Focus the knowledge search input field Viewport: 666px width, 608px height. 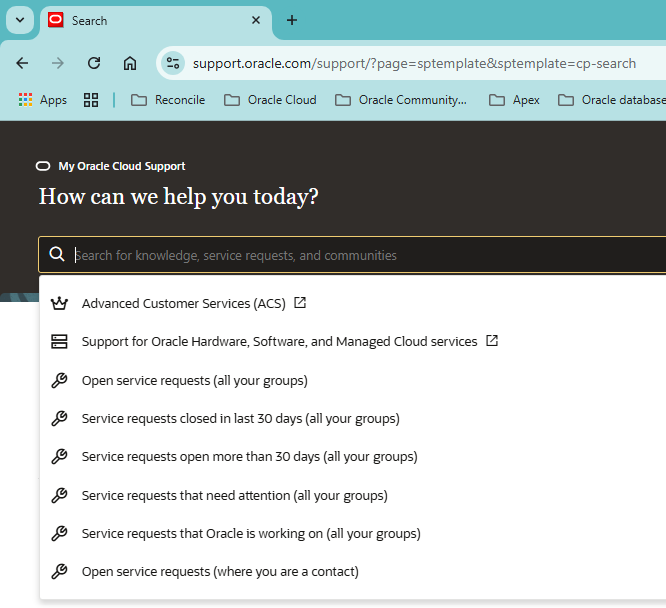tap(360, 255)
